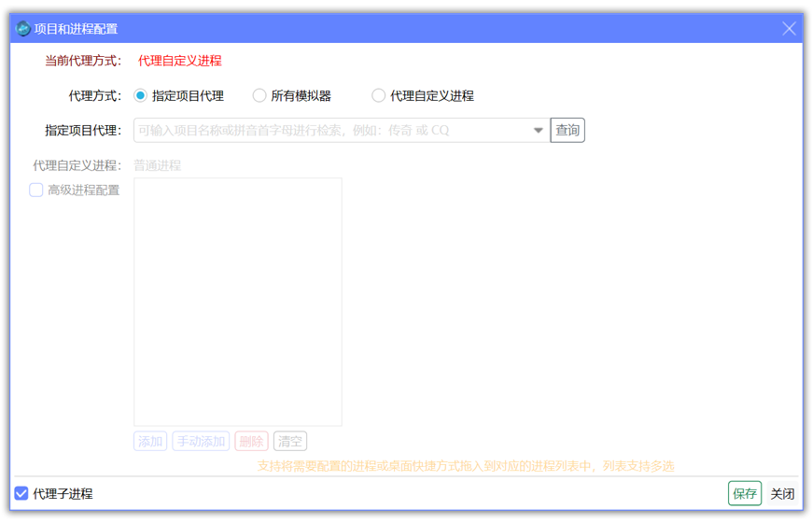This screenshot has width=812, height=523.
Task: Click the app logo in title bar
Action: coord(22,29)
